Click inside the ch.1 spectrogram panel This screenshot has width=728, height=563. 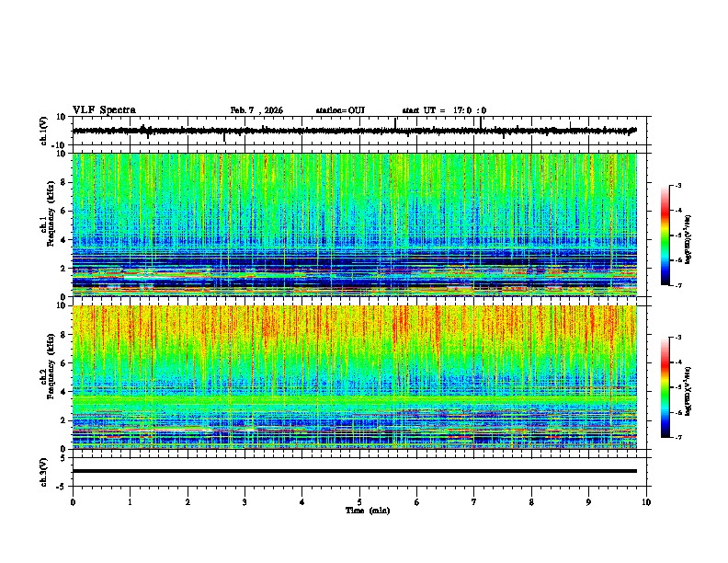pyautogui.click(x=355, y=224)
